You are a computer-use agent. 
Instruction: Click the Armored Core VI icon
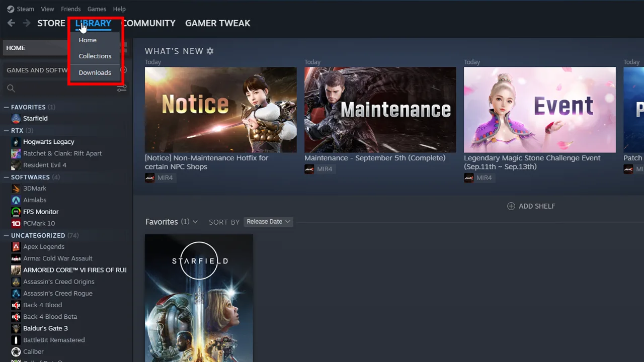click(x=16, y=270)
